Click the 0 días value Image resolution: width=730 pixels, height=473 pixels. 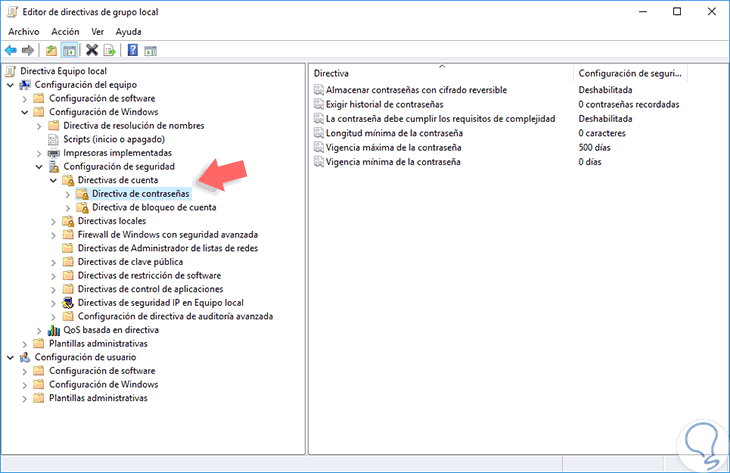point(590,162)
